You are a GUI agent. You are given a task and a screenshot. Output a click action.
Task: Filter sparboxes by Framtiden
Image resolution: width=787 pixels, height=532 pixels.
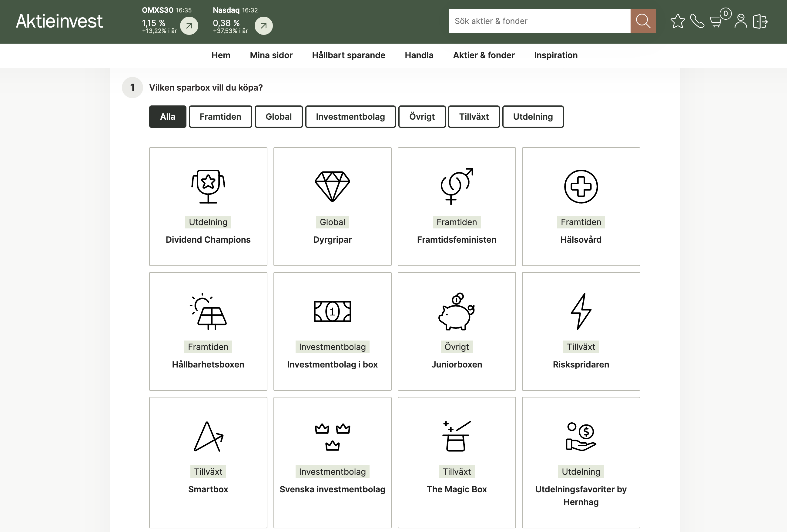tap(220, 117)
